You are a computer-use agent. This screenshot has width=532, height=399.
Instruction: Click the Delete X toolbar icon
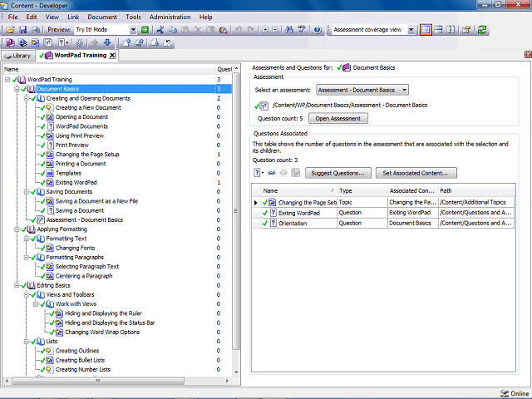[198, 30]
